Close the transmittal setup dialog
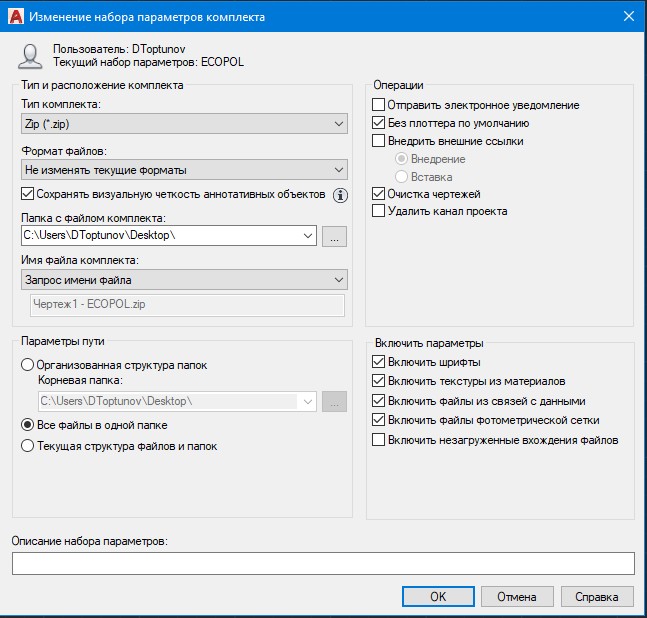 point(629,16)
